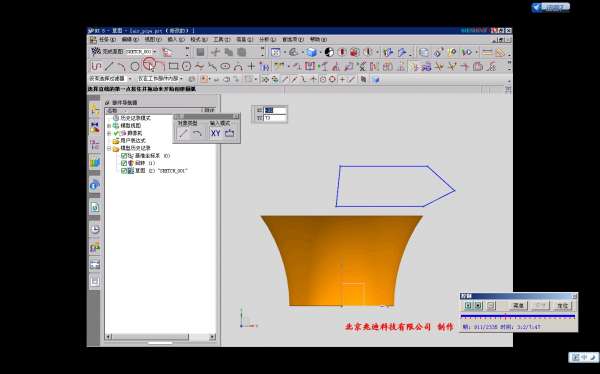Switch object type to Arc in profile dialog
Screen dimensions: 600x374
(x=197, y=133)
